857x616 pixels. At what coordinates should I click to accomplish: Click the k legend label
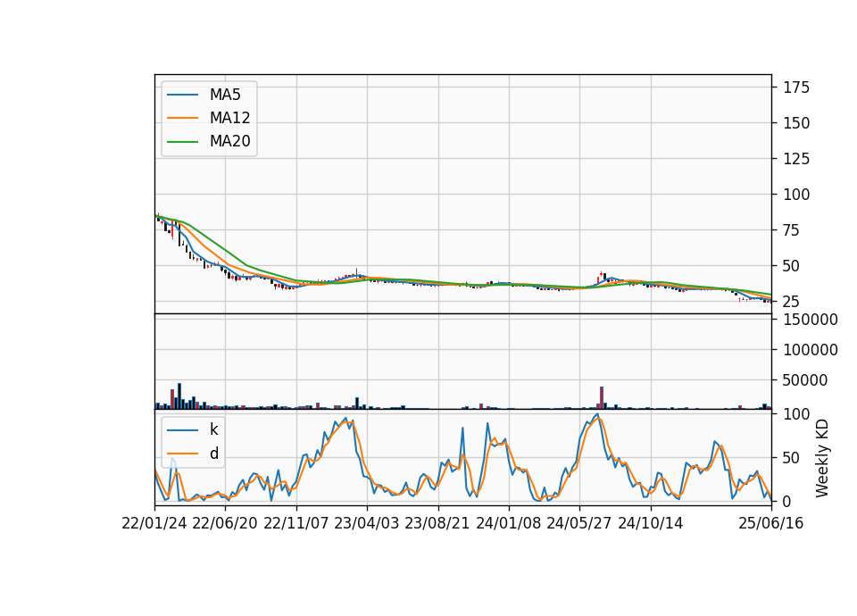point(213,429)
